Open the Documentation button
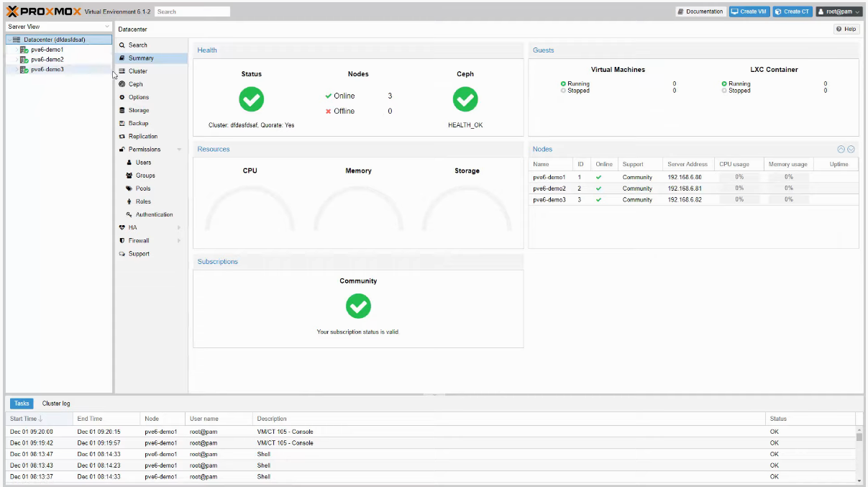The width and height of the screenshot is (868, 487). click(x=700, y=12)
